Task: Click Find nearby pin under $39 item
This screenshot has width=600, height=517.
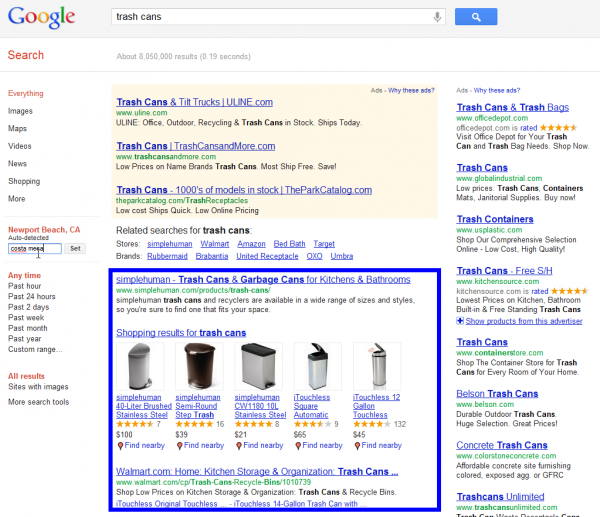Action: (200, 445)
